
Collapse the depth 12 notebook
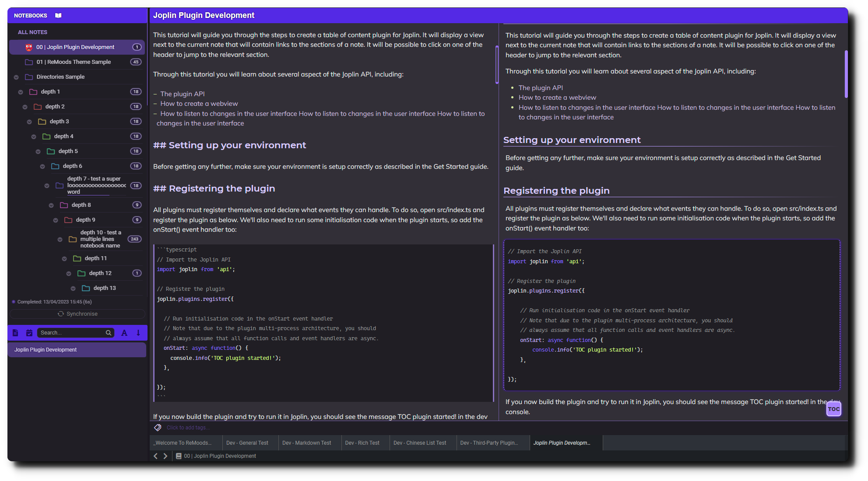tap(69, 274)
